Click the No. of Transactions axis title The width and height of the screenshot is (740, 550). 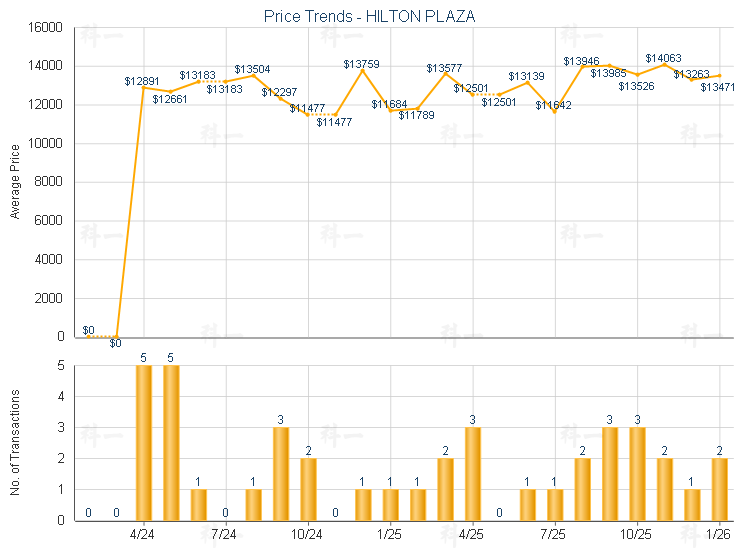pos(15,443)
